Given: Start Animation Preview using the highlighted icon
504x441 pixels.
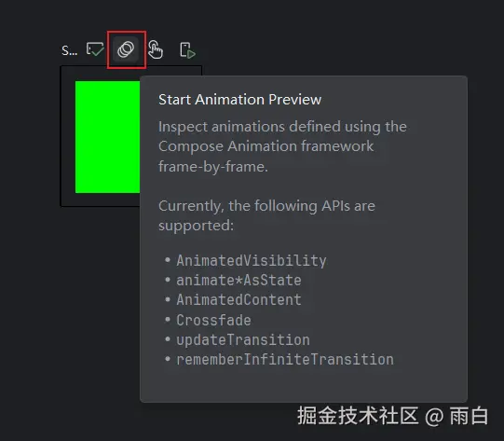Looking at the screenshot, I should click(x=126, y=49).
